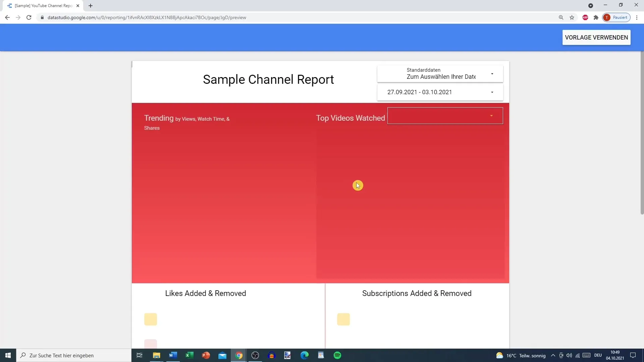Screen dimensions: 644x362
Task: Open Task View from the taskbar
Action: [x=140, y=355]
